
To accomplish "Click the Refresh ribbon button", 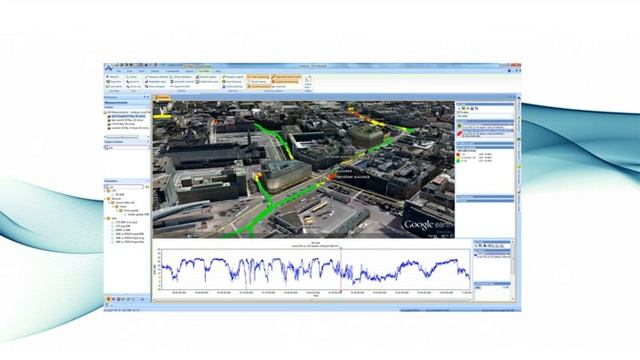I will [x=113, y=77].
